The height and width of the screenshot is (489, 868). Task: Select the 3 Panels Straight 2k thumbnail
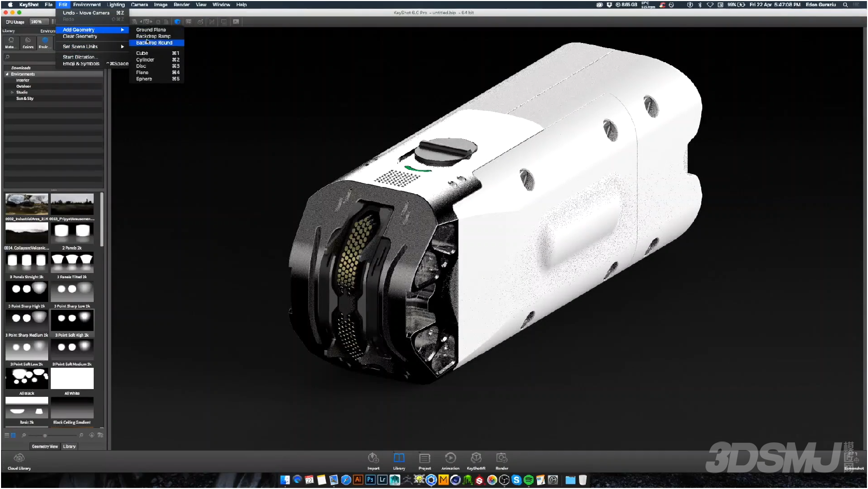pyautogui.click(x=26, y=263)
